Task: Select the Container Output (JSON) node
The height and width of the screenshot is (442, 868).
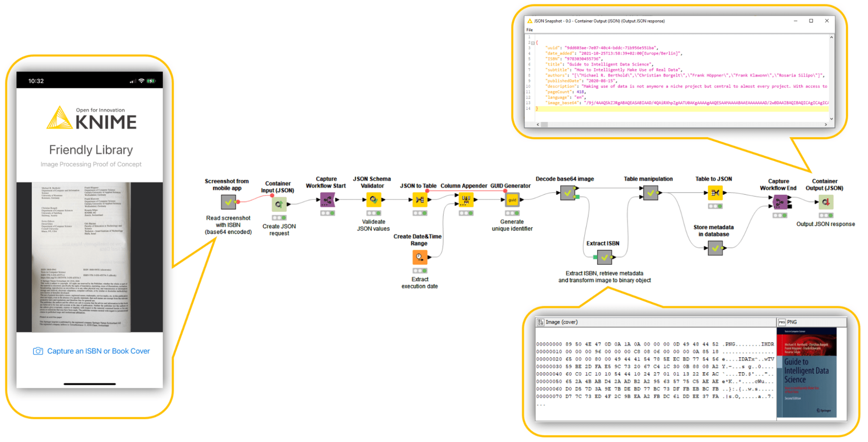Action: 826,202
